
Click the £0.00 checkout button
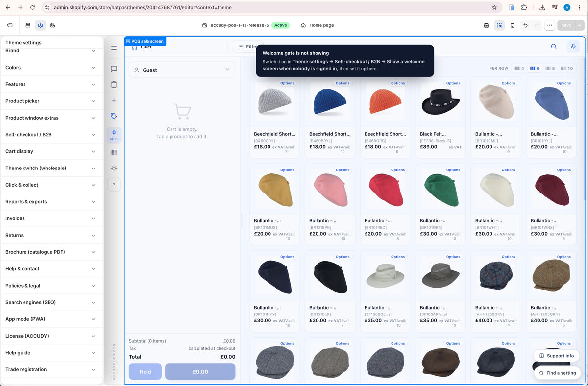200,372
